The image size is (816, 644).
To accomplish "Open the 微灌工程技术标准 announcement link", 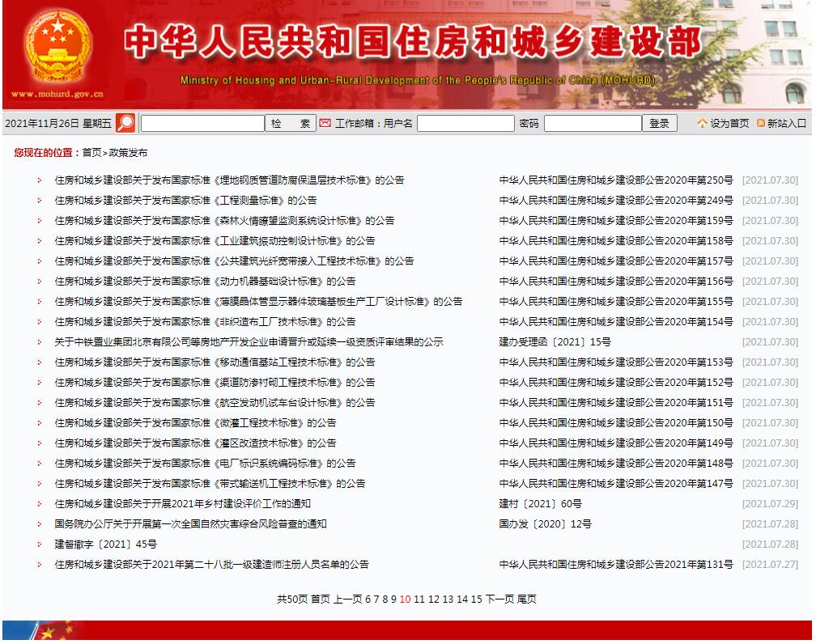I will coord(195,423).
